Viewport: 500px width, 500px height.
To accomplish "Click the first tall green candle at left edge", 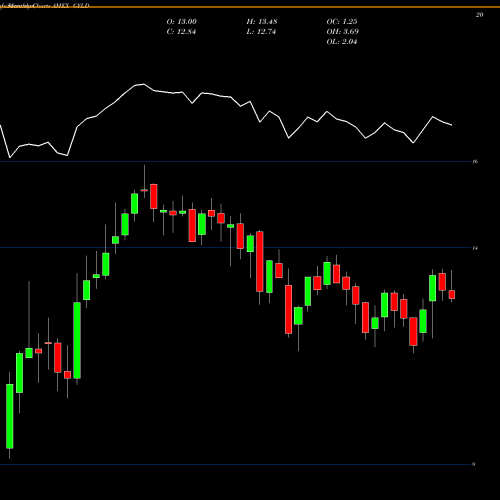I will point(10,416).
